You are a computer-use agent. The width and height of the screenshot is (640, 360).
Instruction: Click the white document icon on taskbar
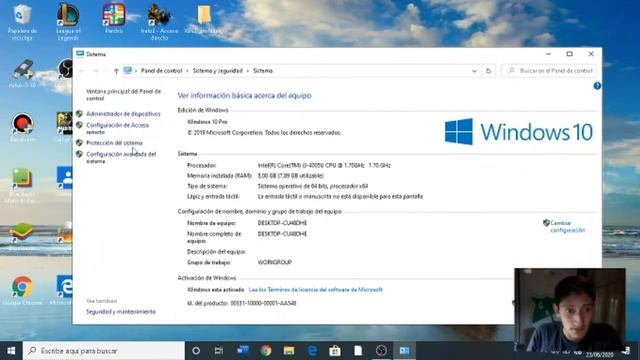pyautogui.click(x=358, y=351)
